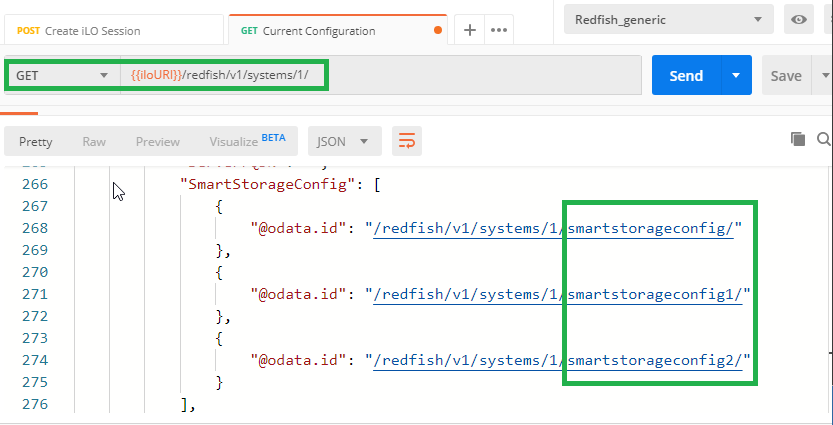Viewport: 833px width, 425px height.
Task: Close the Current Configuration tab unsaved dot
Action: (438, 30)
